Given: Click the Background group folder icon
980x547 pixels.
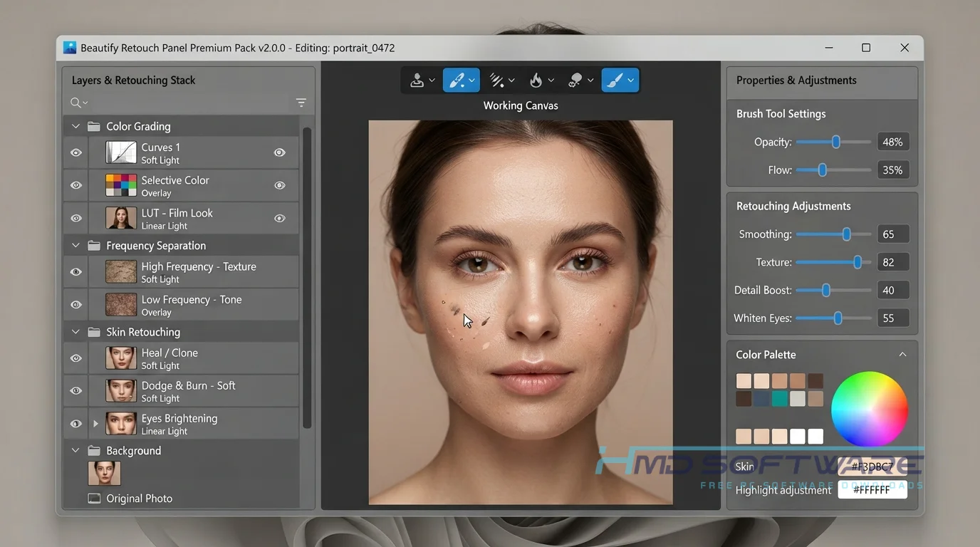Looking at the screenshot, I should [93, 451].
